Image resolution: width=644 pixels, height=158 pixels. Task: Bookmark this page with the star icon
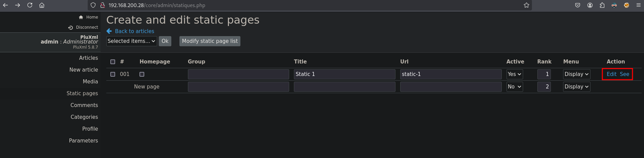(526, 5)
